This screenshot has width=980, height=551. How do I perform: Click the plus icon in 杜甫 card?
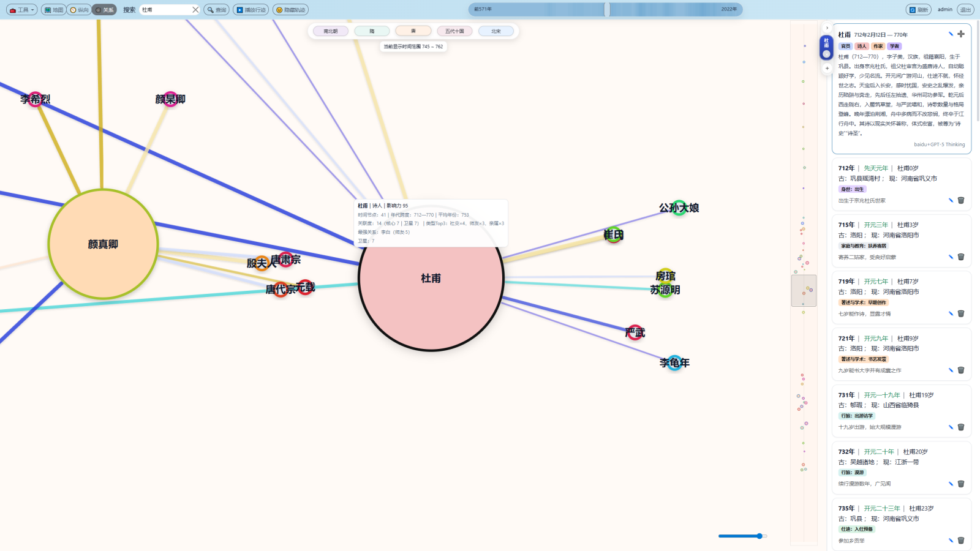[961, 34]
